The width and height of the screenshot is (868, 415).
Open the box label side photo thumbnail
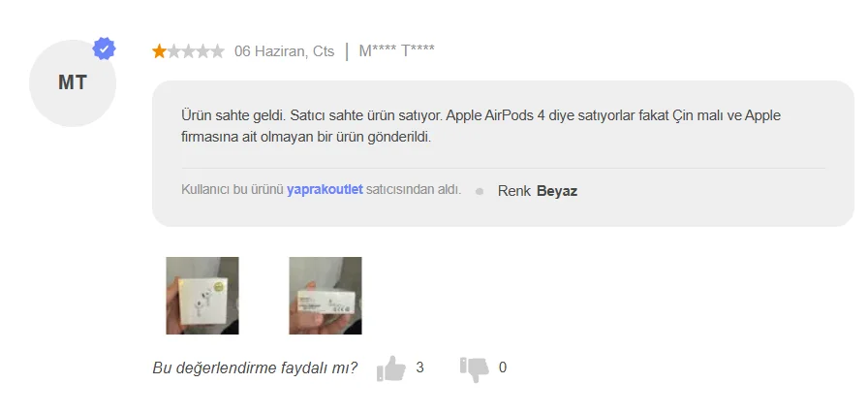coord(325,296)
